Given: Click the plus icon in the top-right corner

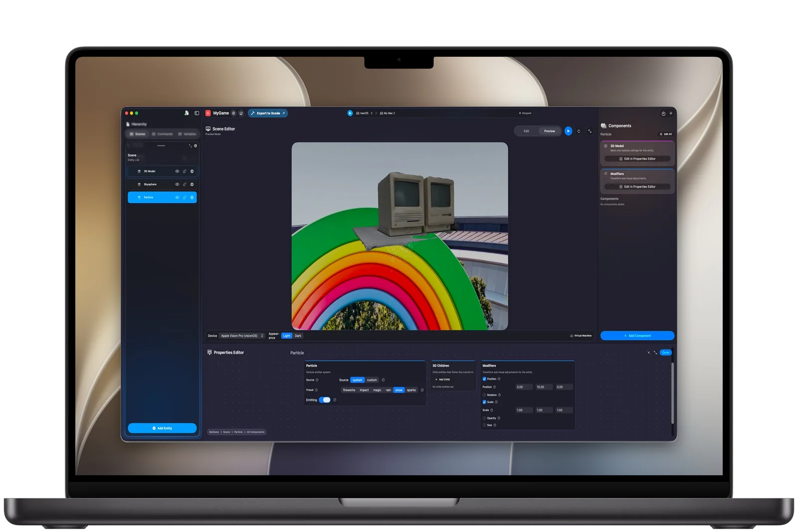Looking at the screenshot, I should (x=671, y=113).
